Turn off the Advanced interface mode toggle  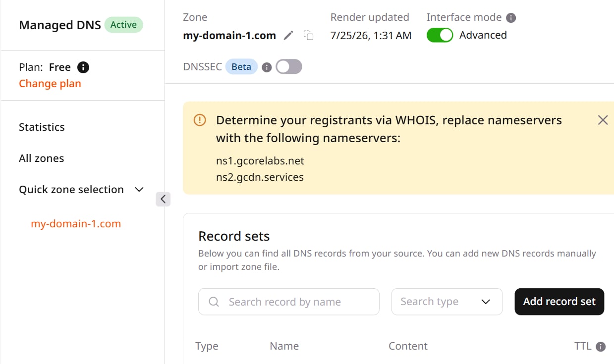point(440,35)
